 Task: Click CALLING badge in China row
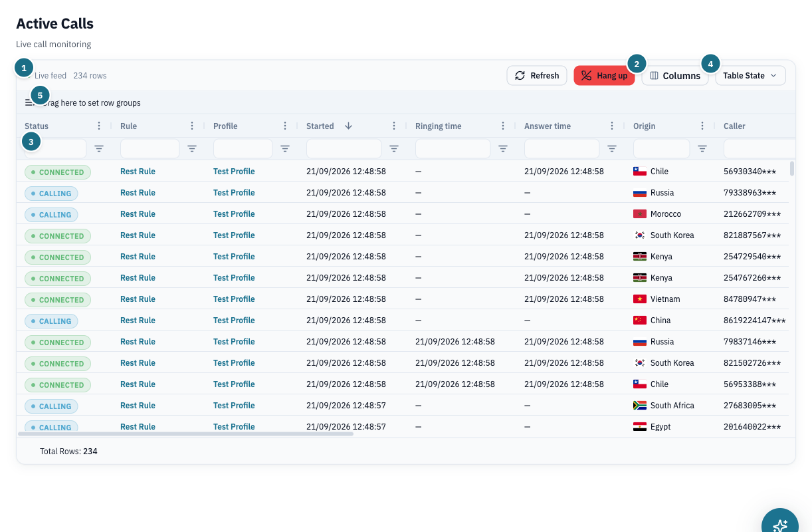(x=51, y=321)
